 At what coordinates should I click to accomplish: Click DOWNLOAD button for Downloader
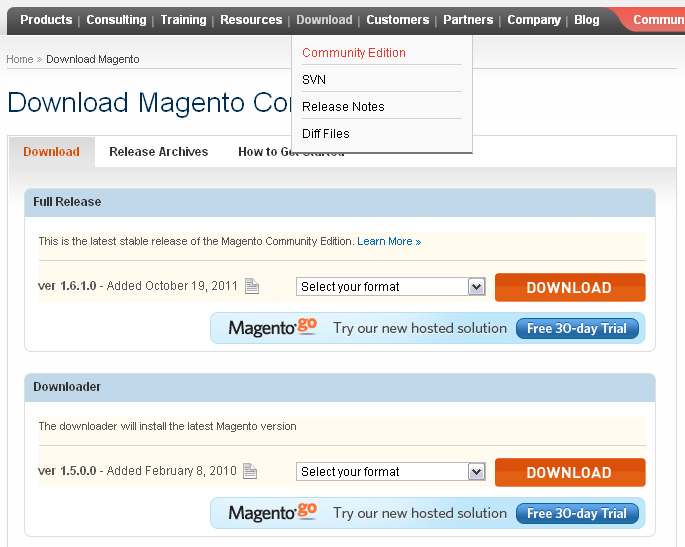(x=570, y=472)
